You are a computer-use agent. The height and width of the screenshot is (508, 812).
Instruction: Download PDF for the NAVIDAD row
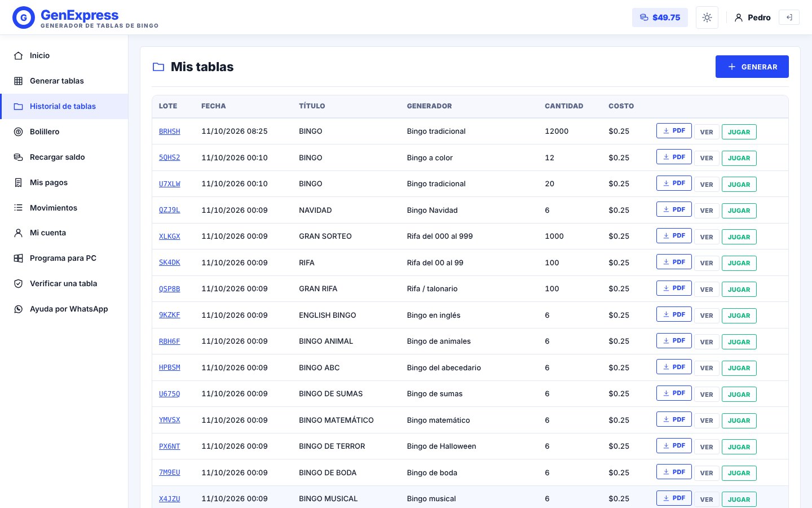point(674,209)
